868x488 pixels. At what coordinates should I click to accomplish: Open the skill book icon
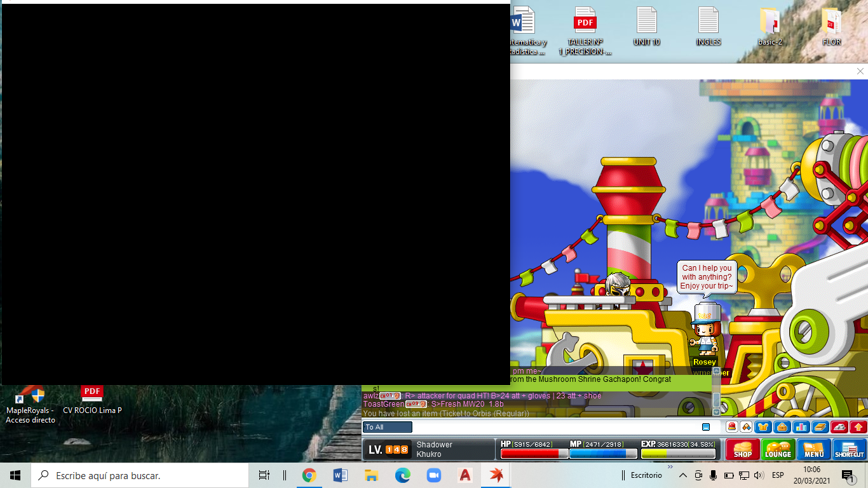pyautogui.click(x=820, y=427)
